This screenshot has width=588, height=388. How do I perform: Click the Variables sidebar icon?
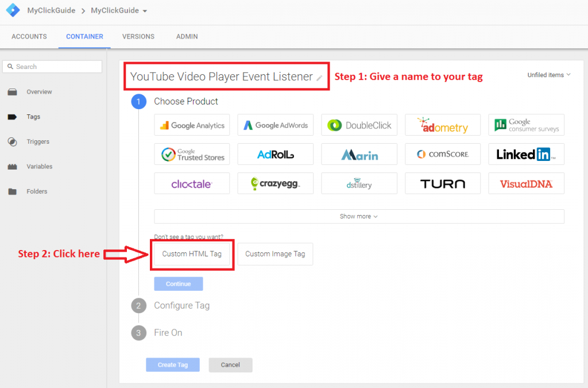coord(13,167)
